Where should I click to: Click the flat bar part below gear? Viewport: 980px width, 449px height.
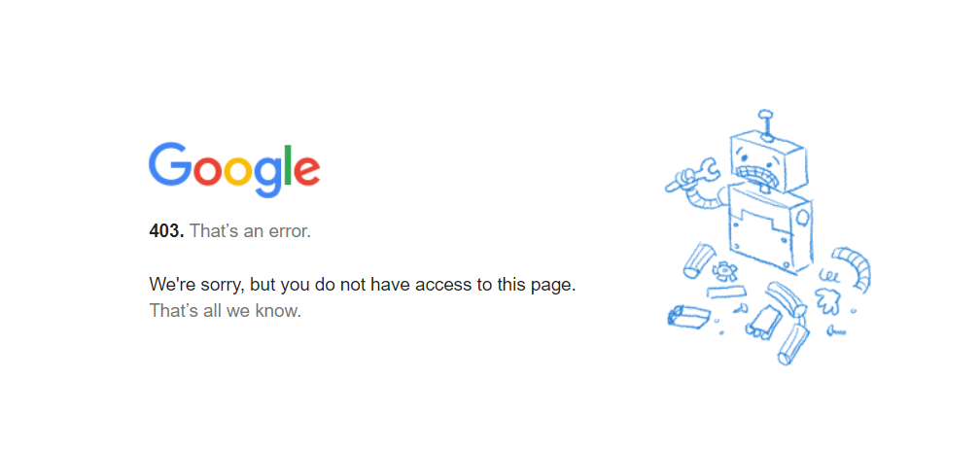pos(727,292)
